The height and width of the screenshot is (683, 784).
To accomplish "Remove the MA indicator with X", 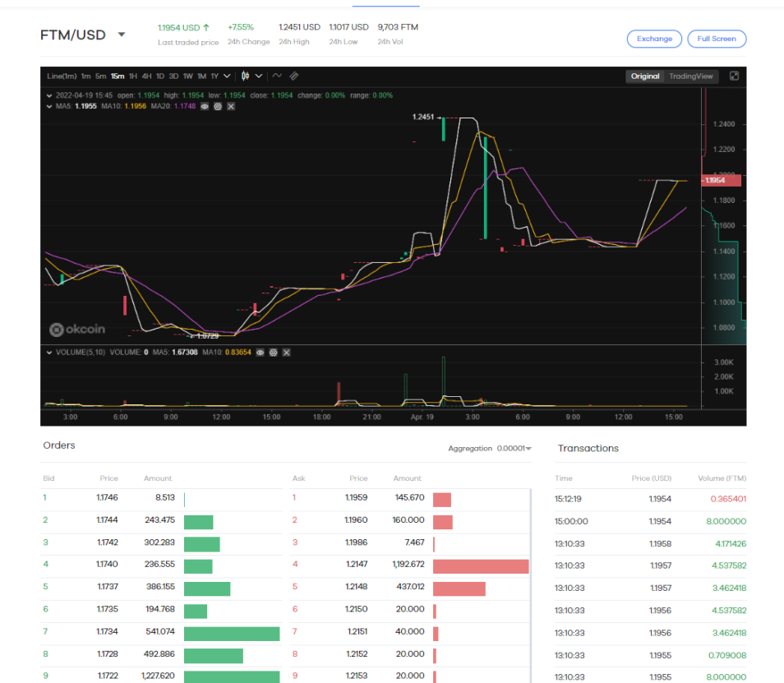I will click(x=231, y=107).
